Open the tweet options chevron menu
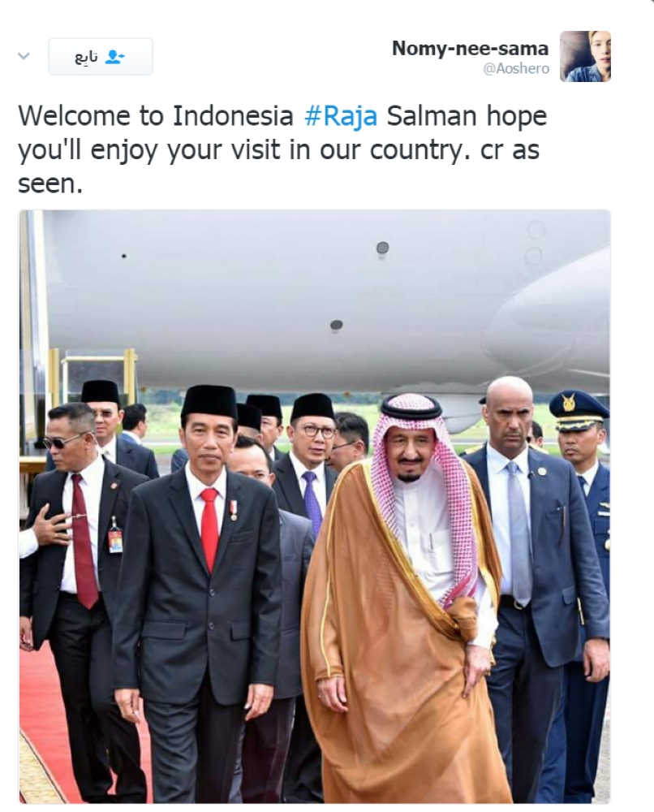Viewport: 654px width, 812px height. pos(24,56)
